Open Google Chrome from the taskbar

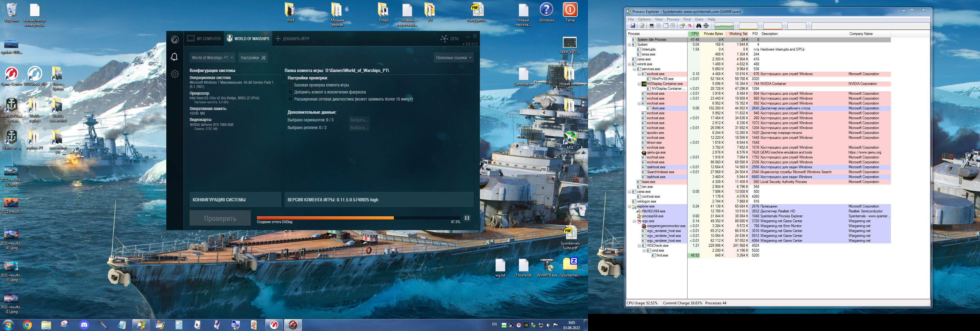(27, 325)
